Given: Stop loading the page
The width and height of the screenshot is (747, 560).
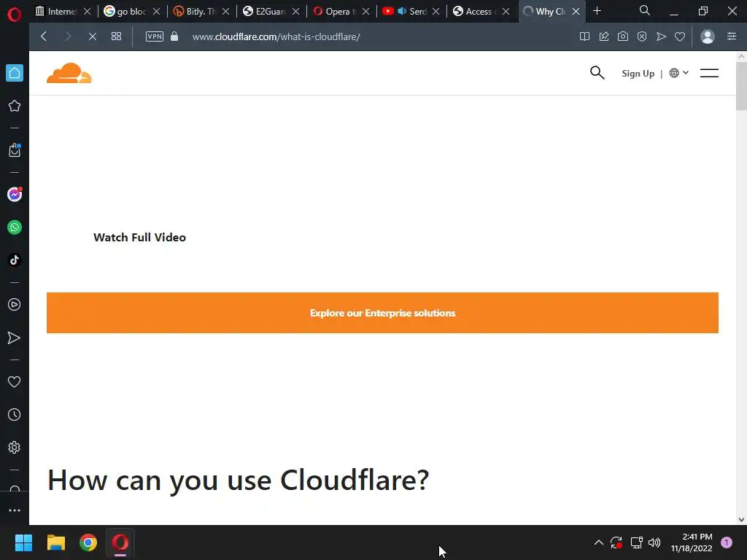Looking at the screenshot, I should pyautogui.click(x=93, y=36).
